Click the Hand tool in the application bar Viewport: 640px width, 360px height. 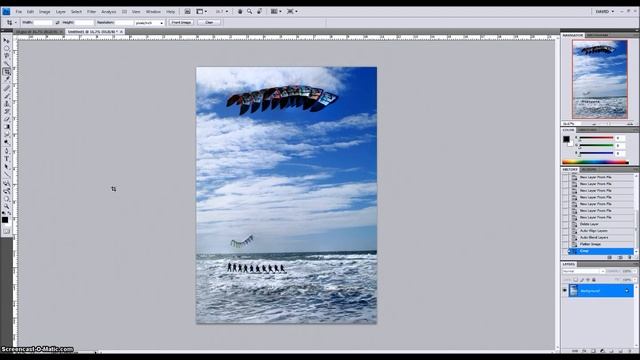click(240, 11)
